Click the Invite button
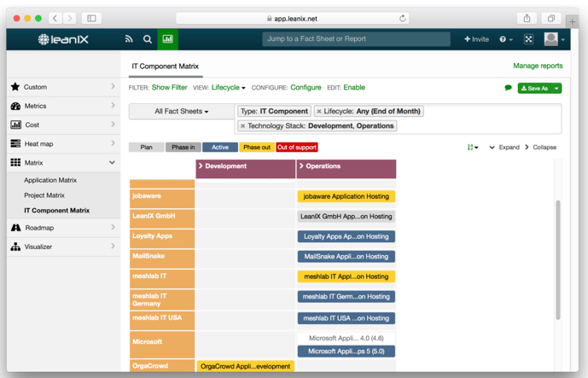The height and width of the screenshot is (378, 588). [x=476, y=39]
